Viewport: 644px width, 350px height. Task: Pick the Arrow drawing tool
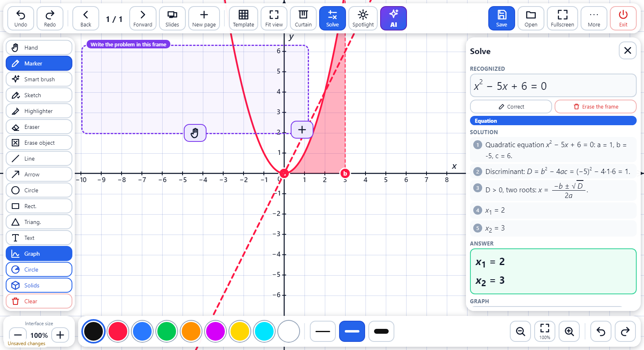coord(39,174)
